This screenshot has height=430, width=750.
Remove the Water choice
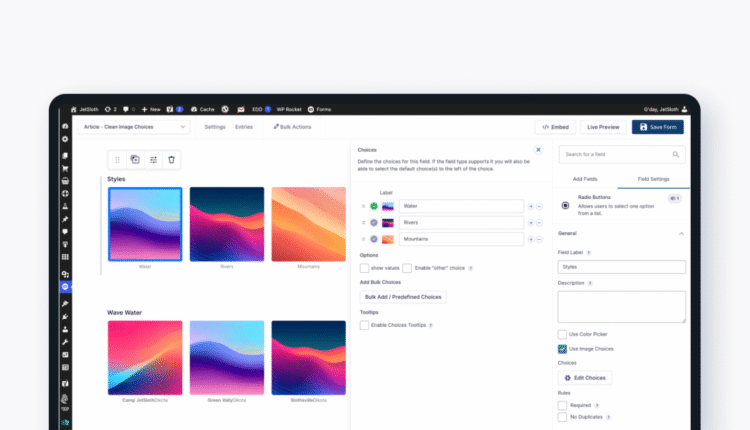pos(540,207)
